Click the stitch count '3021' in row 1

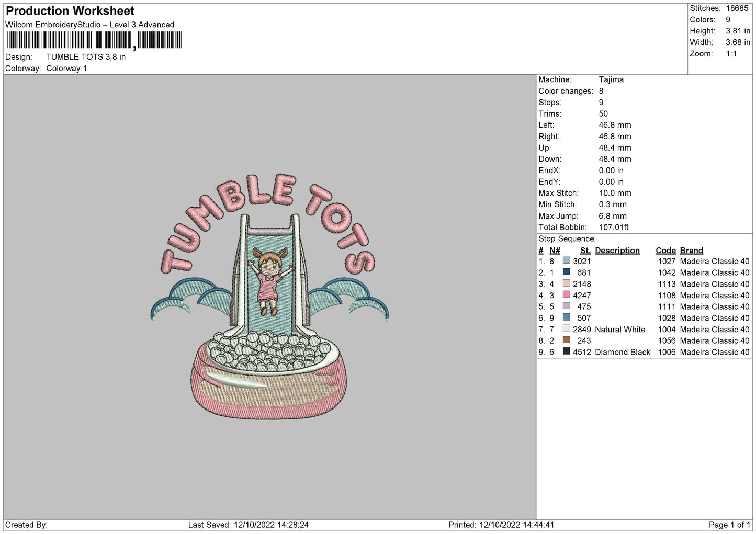pos(582,261)
